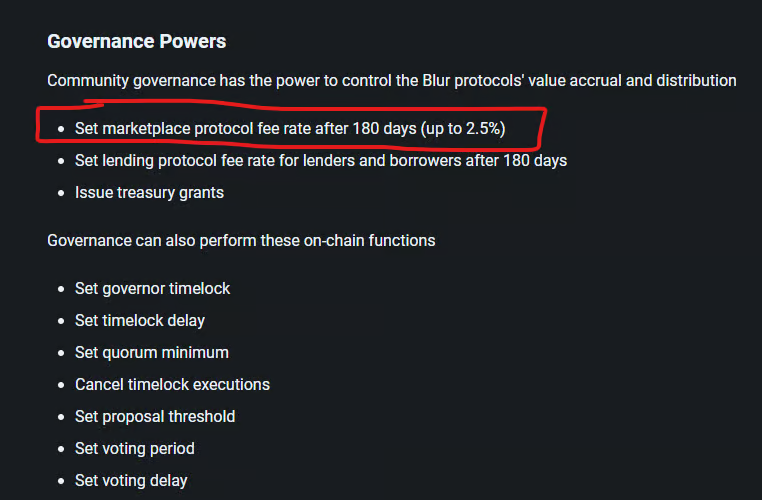Click the Set timelock delay item
The image size is (762, 500).
click(x=140, y=320)
